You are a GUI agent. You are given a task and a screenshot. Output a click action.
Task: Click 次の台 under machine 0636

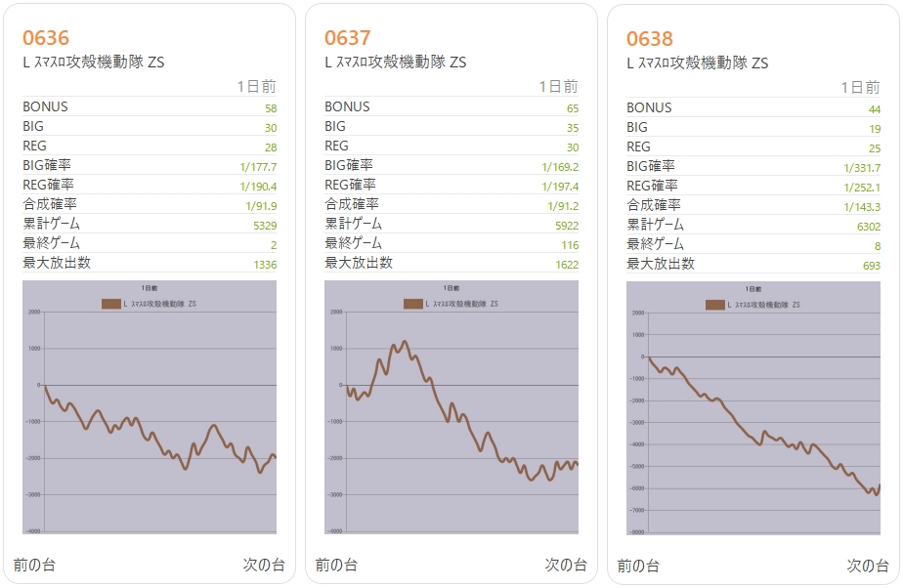click(x=264, y=564)
